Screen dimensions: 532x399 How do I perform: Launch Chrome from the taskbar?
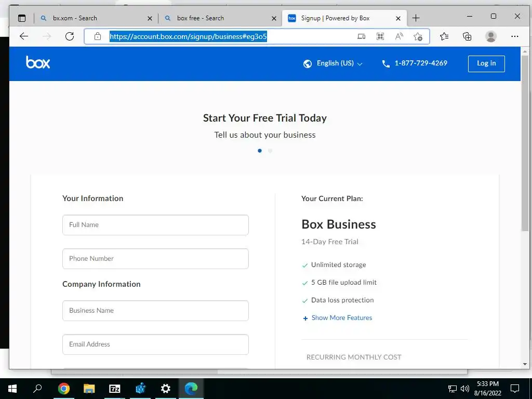[63, 389]
